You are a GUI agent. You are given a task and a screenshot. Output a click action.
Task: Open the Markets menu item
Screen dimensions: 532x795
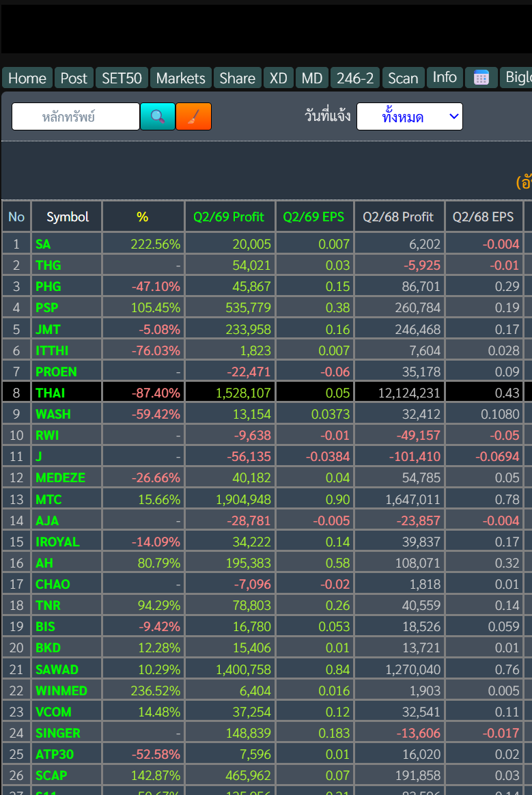coord(180,78)
